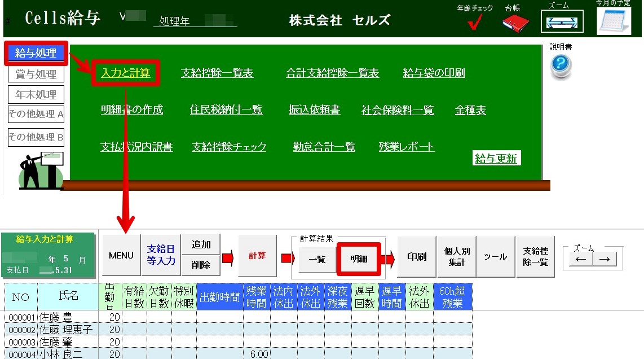Click the 年齢チェック red checkmark icon
644x359 pixels.
pos(475,22)
